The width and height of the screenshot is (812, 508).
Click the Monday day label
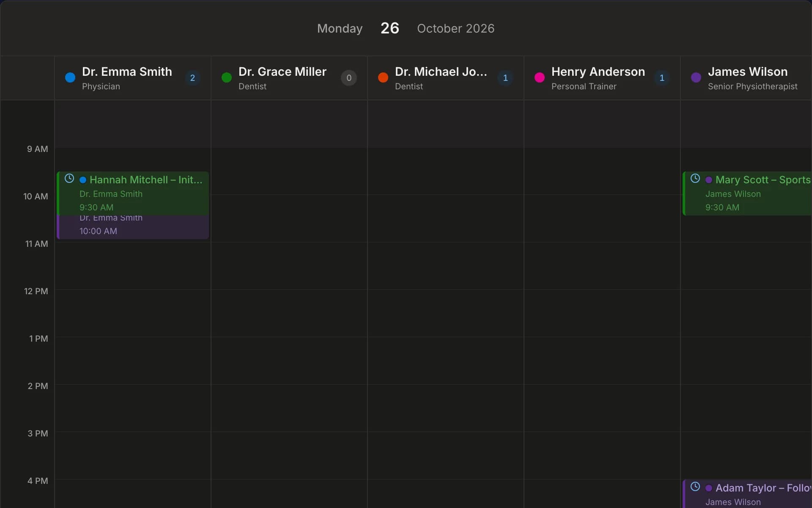tap(340, 28)
